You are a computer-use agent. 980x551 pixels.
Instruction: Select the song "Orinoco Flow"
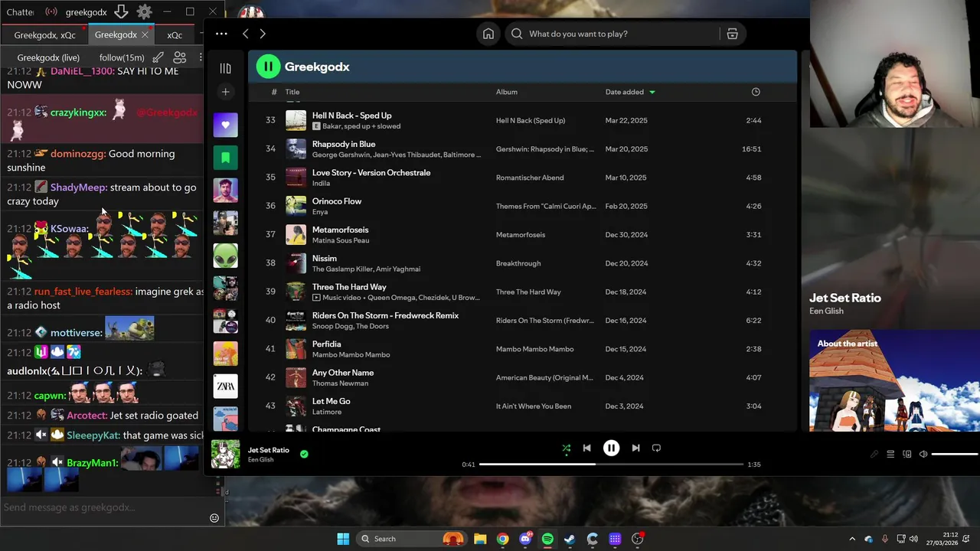[x=337, y=201]
